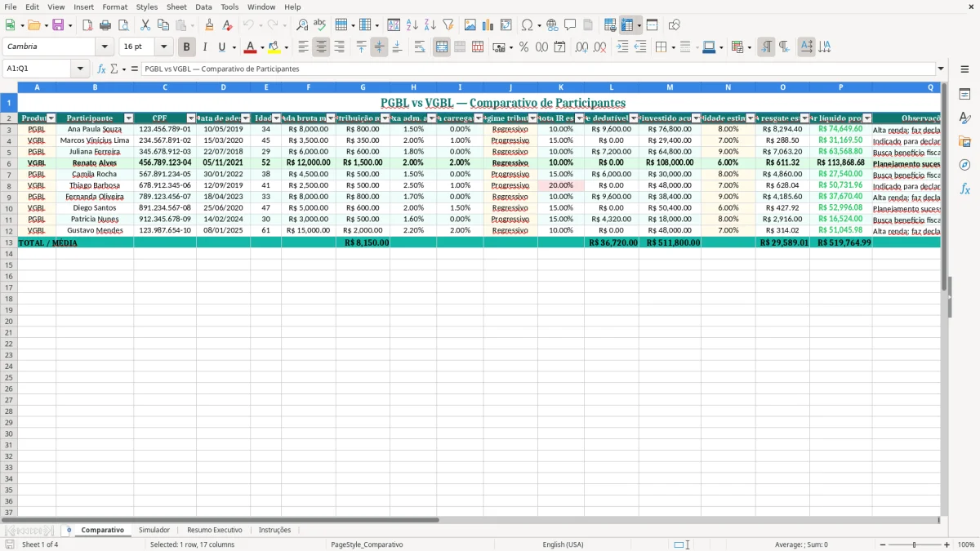The height and width of the screenshot is (551, 980).
Task: Click the Cut scissors icon
Action: (145, 25)
